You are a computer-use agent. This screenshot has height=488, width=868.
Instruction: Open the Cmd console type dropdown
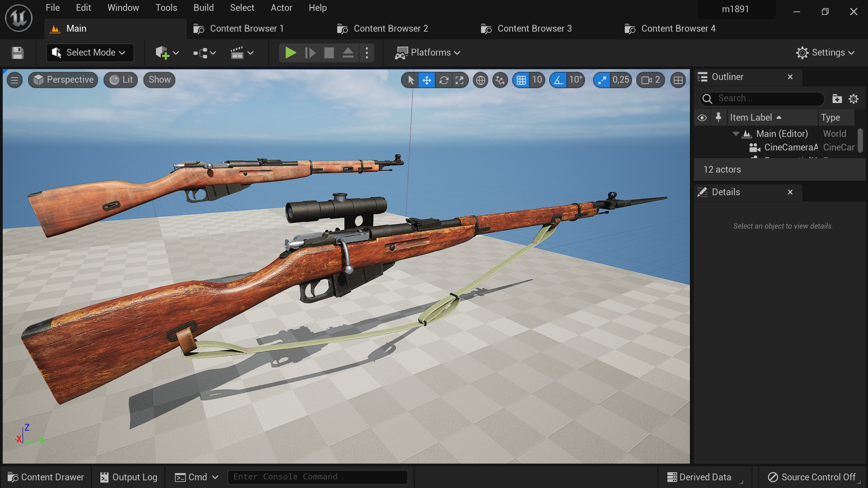pyautogui.click(x=197, y=477)
